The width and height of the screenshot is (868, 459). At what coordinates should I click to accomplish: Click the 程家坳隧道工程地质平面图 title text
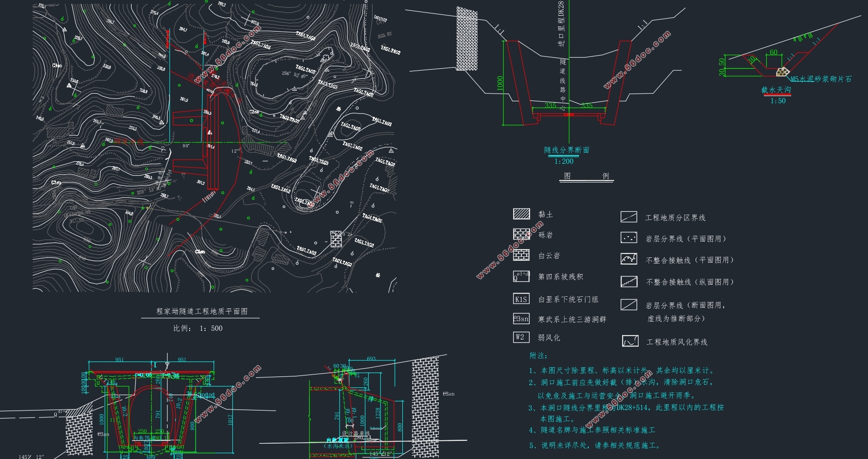point(202,311)
